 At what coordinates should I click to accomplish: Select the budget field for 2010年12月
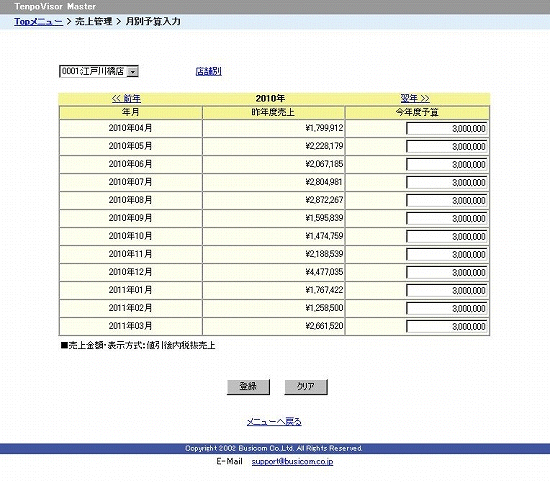[447, 273]
